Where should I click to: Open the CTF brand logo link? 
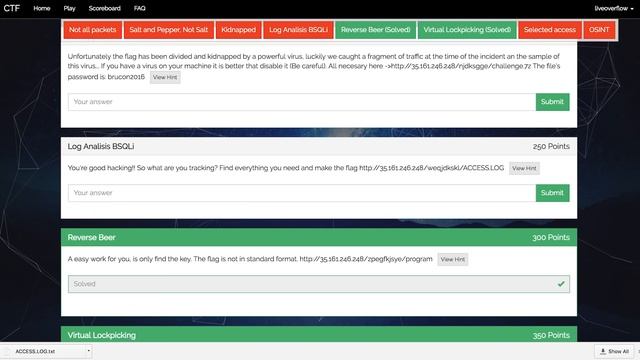pyautogui.click(x=11, y=8)
